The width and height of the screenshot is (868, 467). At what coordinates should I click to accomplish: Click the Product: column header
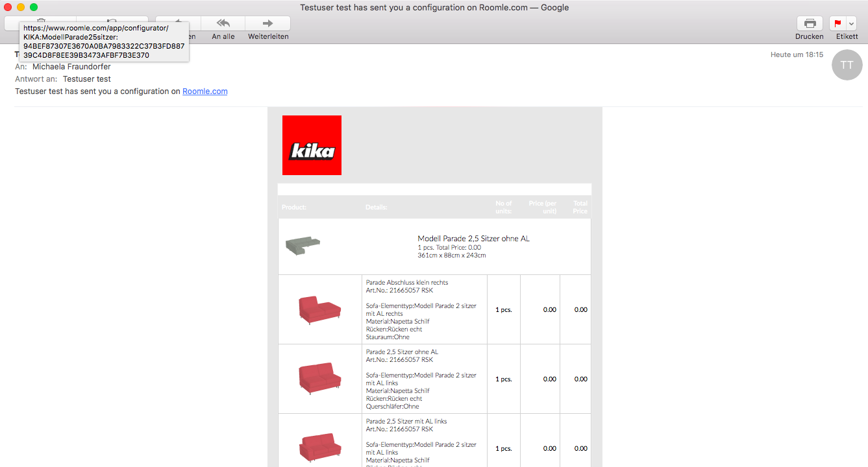pos(294,208)
